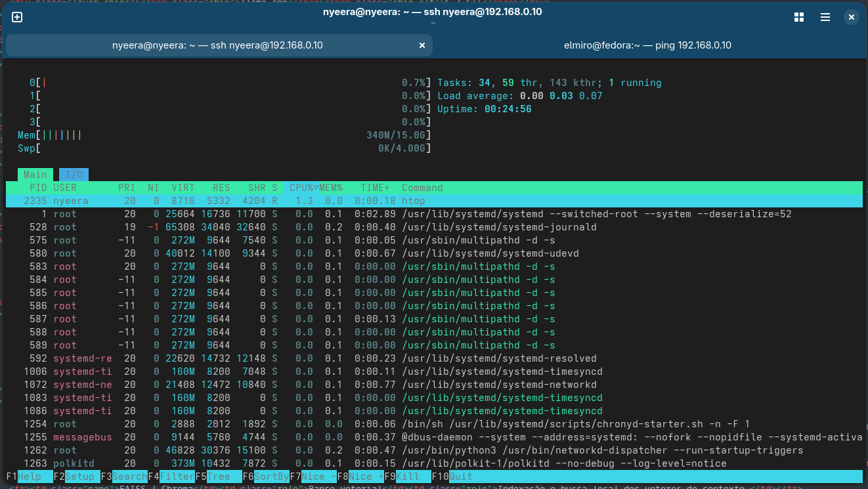868x489 pixels.
Task: Sort by the TIME+ column
Action: point(375,188)
